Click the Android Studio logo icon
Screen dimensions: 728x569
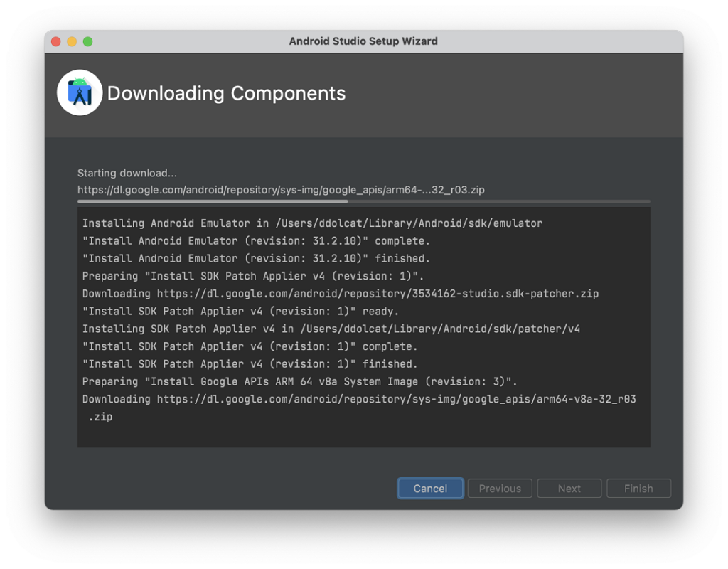(x=80, y=93)
